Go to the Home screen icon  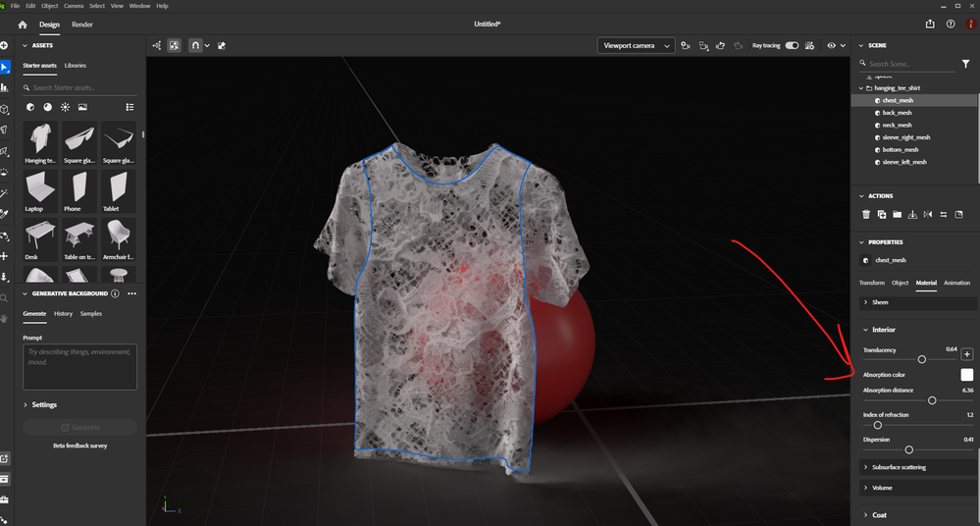tap(23, 25)
